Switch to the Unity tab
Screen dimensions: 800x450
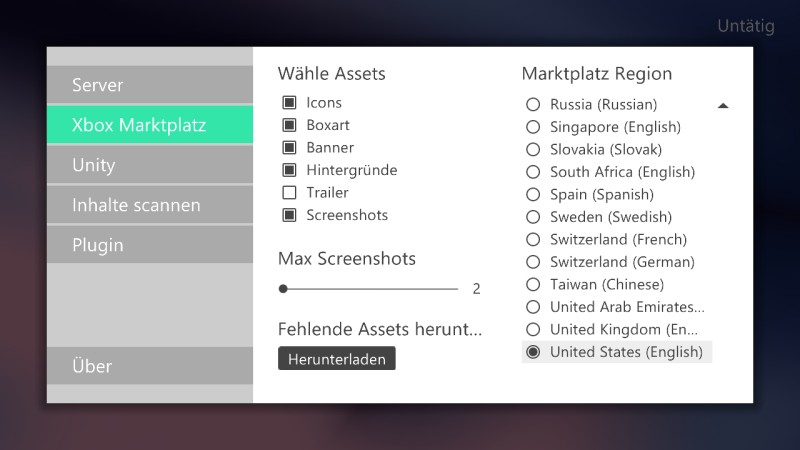tap(149, 165)
